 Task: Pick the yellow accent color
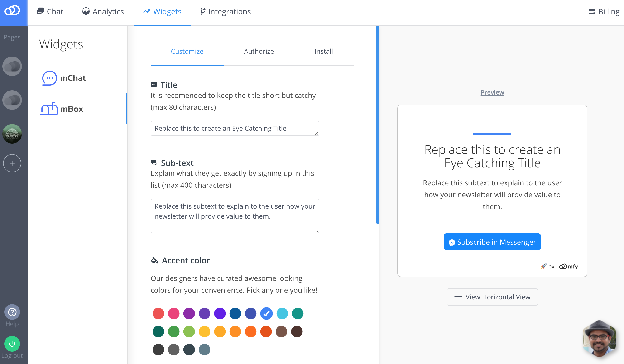click(205, 331)
